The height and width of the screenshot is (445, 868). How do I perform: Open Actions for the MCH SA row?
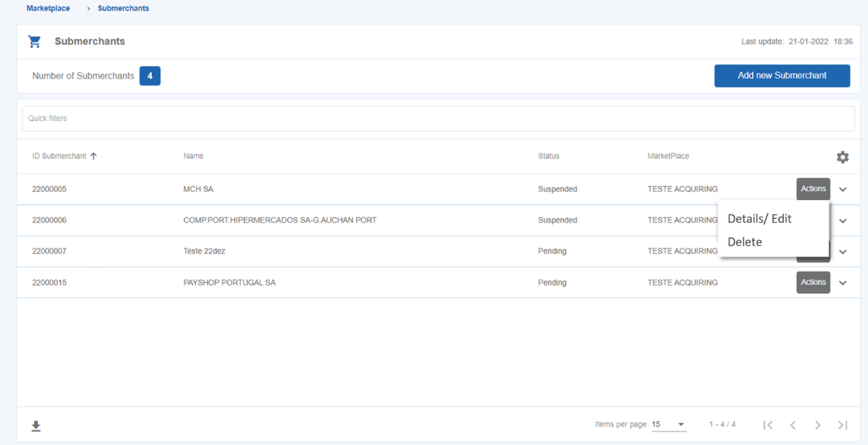tap(813, 189)
